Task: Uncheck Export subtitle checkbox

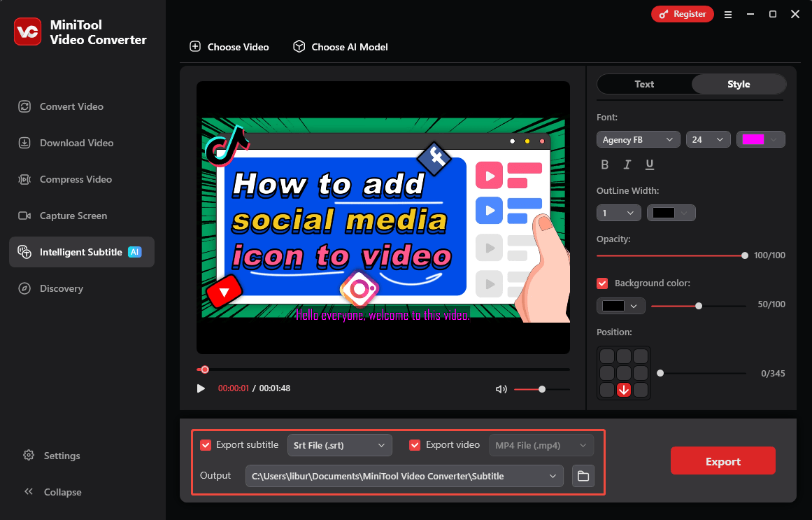Action: 206,445
